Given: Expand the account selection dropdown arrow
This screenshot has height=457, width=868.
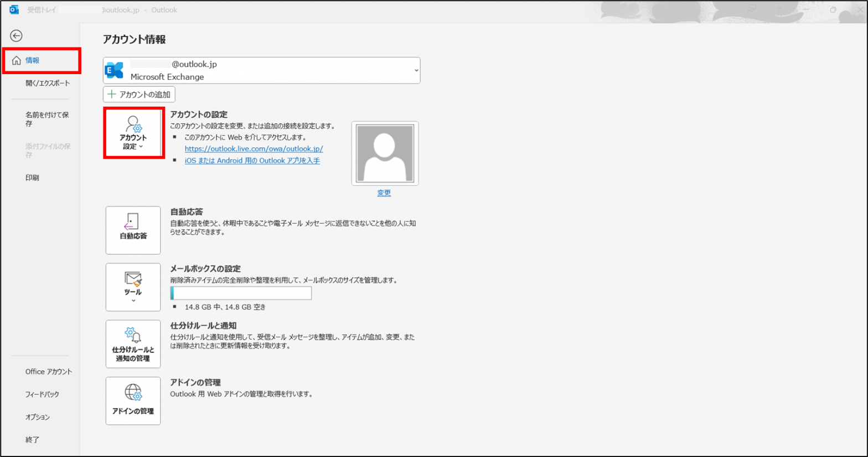Looking at the screenshot, I should click(416, 71).
